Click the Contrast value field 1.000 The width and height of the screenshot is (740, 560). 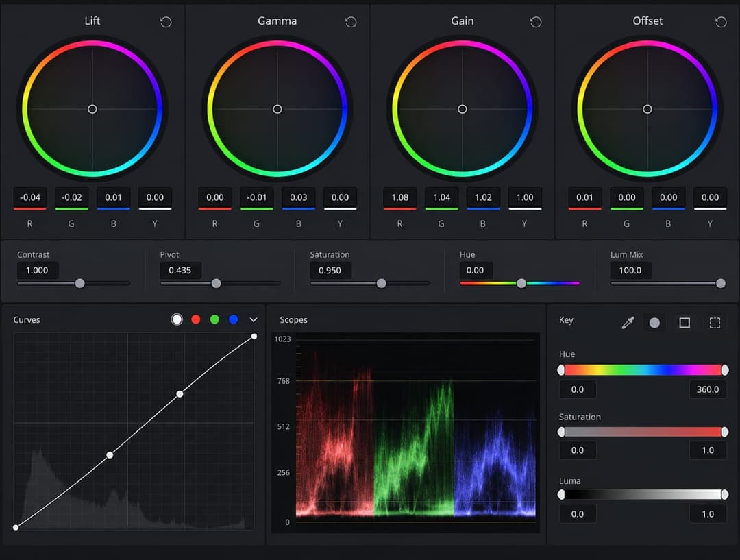37,271
